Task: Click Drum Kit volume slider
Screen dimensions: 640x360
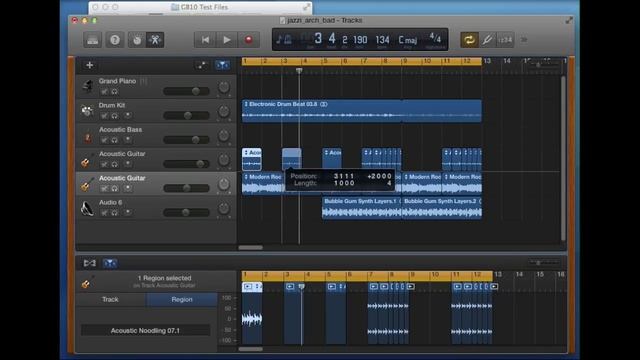Action: pyautogui.click(x=187, y=116)
